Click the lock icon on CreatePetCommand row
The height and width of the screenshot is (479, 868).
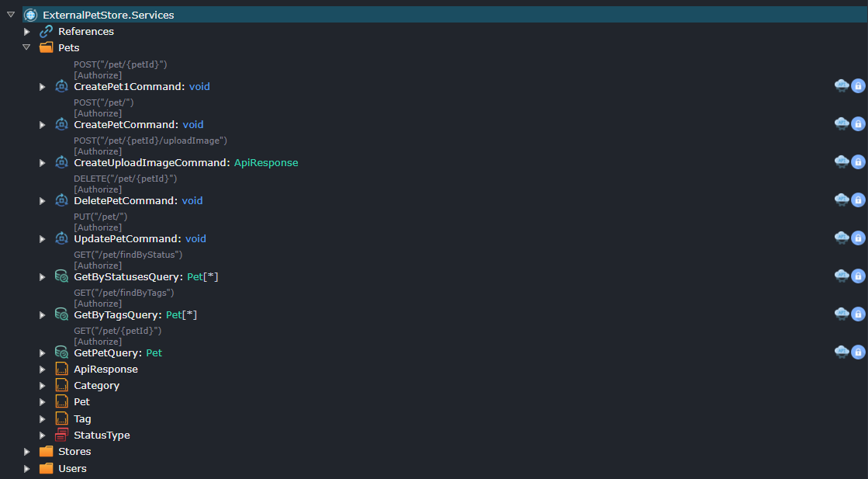point(858,124)
